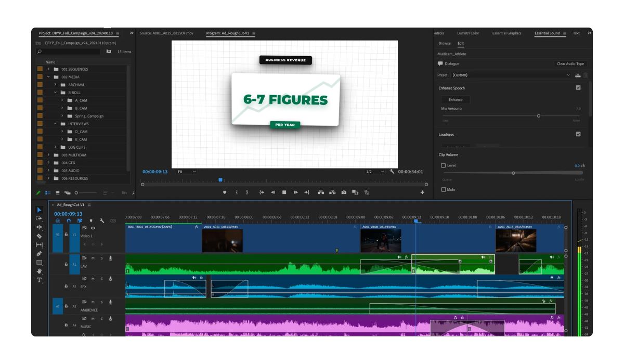This screenshot has width=624, height=364.
Task: Solo the MUSIC audio track
Action: pos(101,318)
